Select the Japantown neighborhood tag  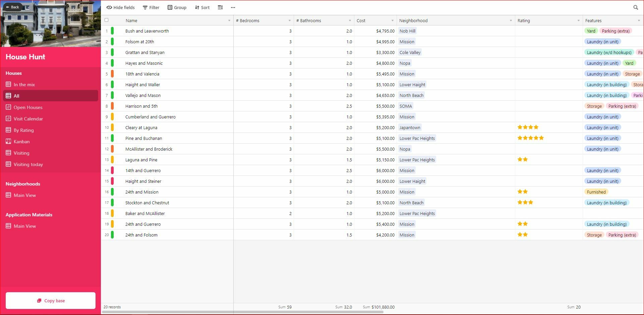point(410,127)
